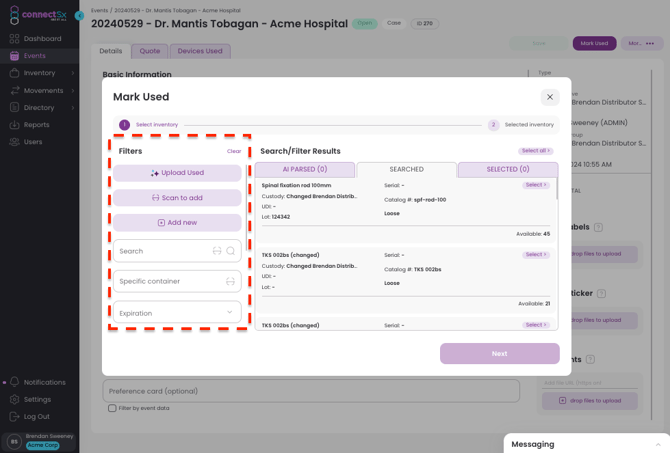Open the Quote tab
This screenshot has height=453, width=670.
click(x=150, y=51)
